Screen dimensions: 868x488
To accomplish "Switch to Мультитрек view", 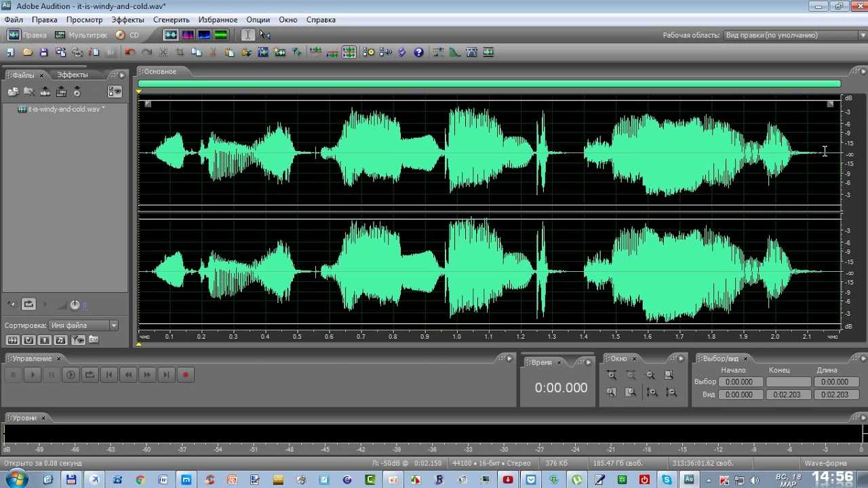I will tap(81, 35).
